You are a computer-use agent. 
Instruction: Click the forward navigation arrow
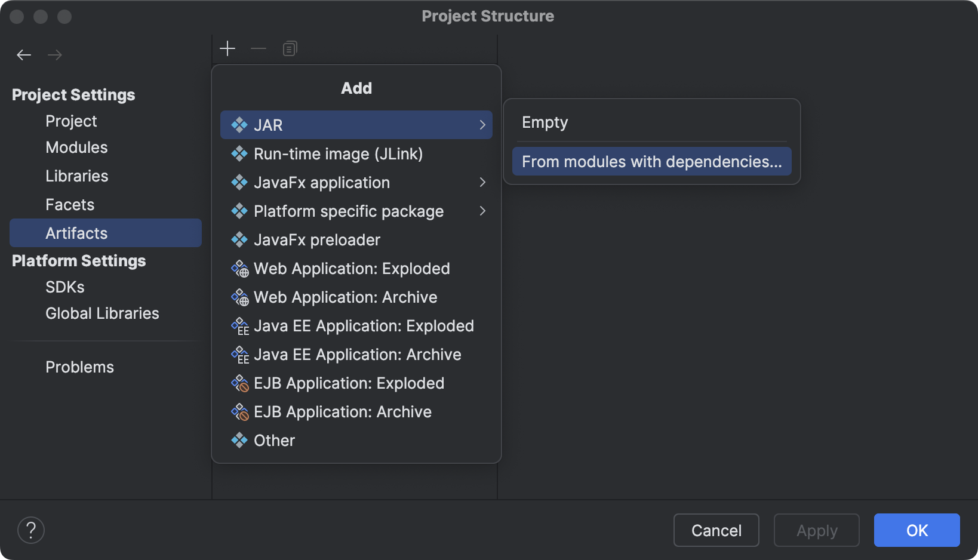coord(55,54)
